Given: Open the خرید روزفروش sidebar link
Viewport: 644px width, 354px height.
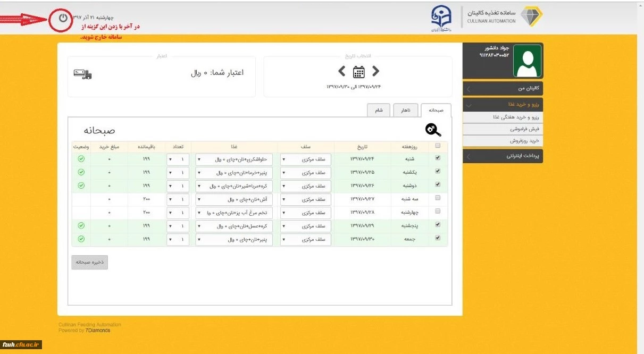Looking at the screenshot, I should [x=503, y=141].
